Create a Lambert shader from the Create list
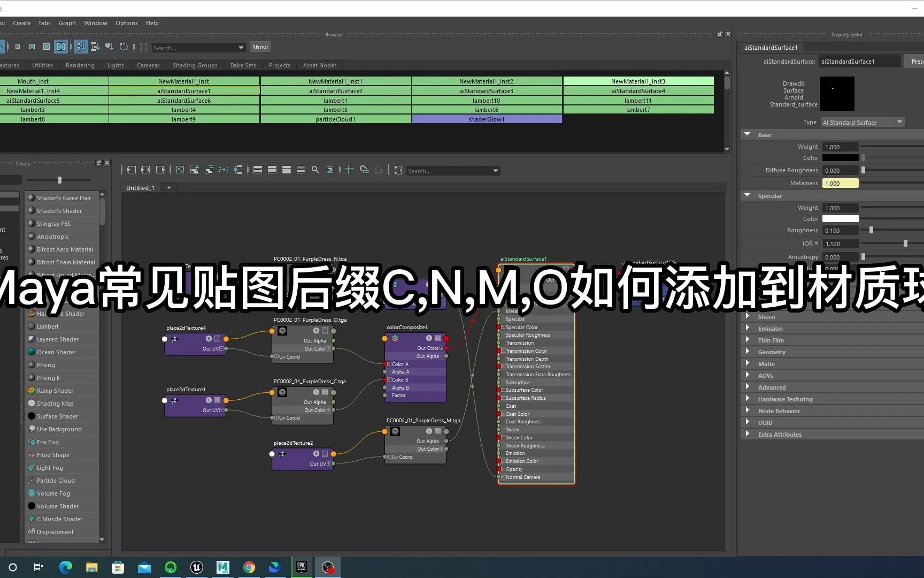924x578 pixels. 62,326
